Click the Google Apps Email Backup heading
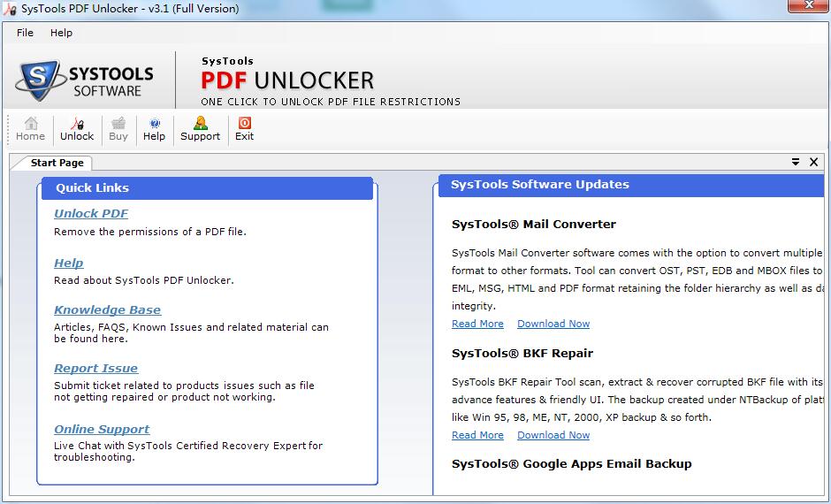This screenshot has height=504, width=831. 571,463
